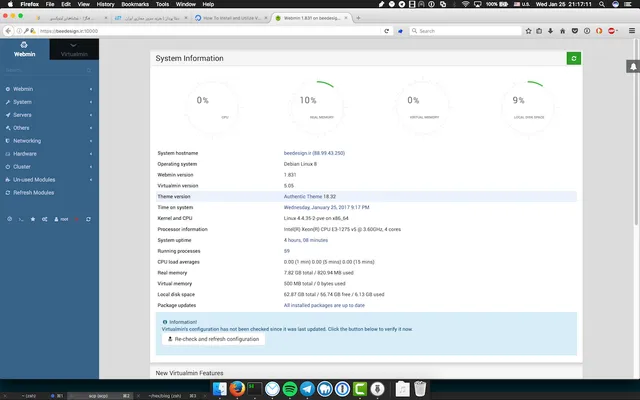Open the beedesign.ir hostname link
Viewport: 640px width, 400px height.
pos(314,153)
